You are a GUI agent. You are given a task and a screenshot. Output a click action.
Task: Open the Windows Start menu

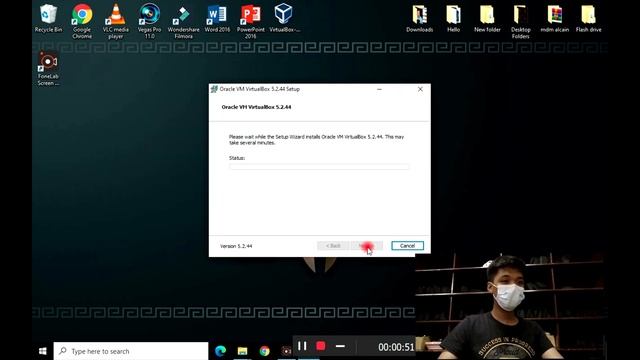[x=42, y=351]
